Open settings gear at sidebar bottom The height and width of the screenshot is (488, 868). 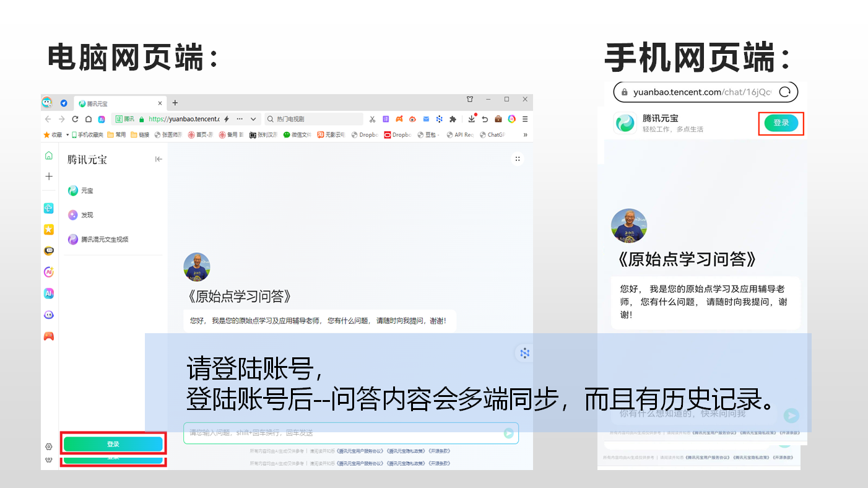tap(49, 447)
